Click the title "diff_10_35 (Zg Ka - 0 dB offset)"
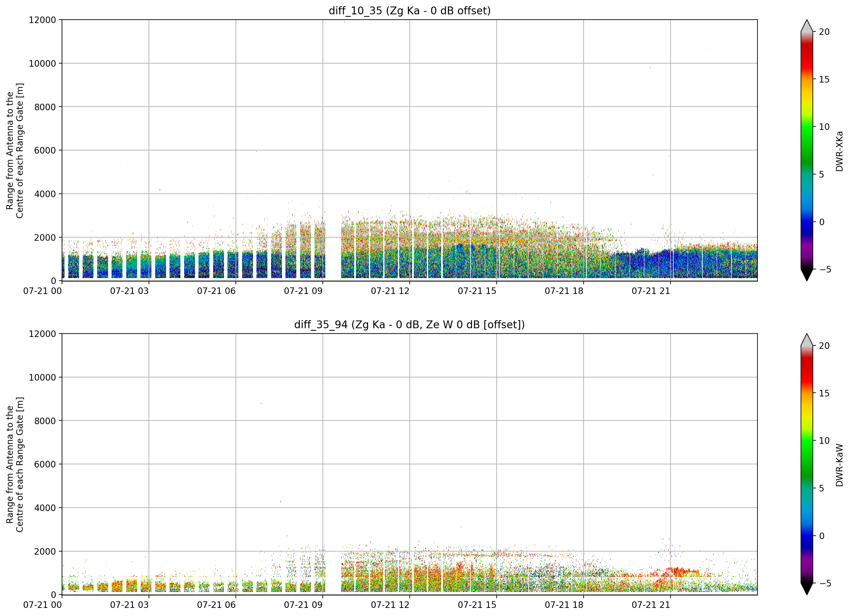 410,11
